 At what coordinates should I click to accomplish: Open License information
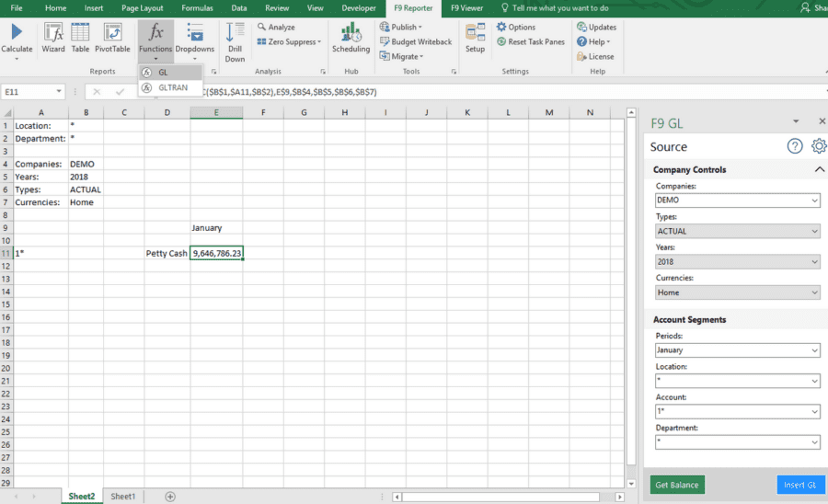[x=595, y=56]
